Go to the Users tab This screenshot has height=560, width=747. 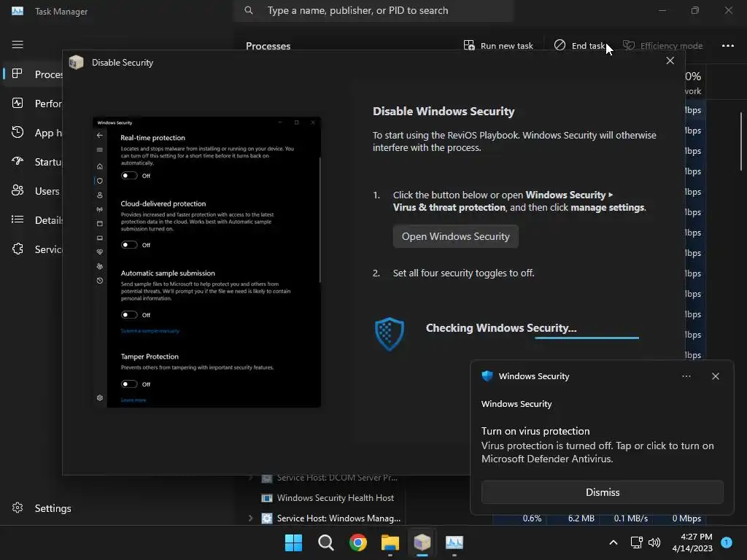tap(34, 191)
